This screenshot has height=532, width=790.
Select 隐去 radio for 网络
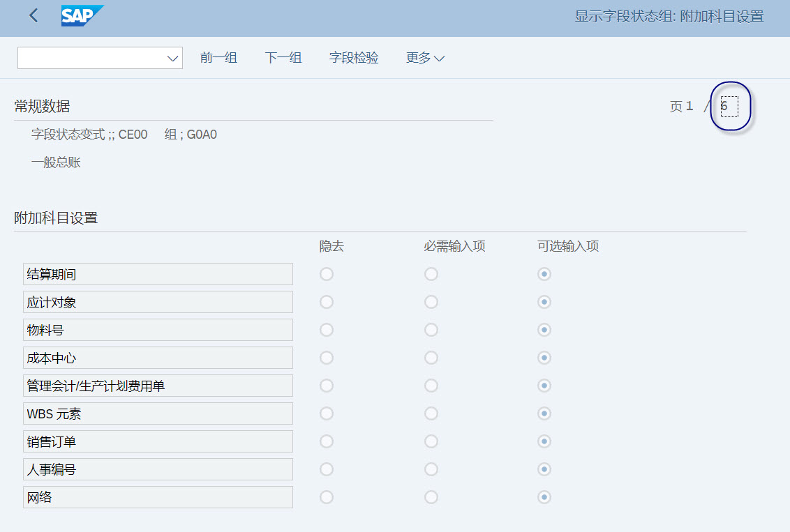pos(326,496)
